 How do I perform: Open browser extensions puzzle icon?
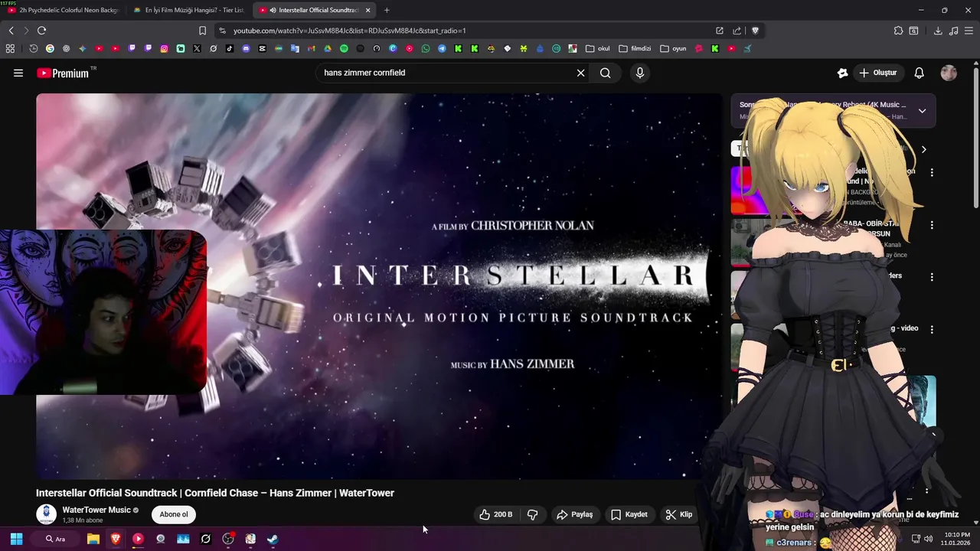pos(898,31)
